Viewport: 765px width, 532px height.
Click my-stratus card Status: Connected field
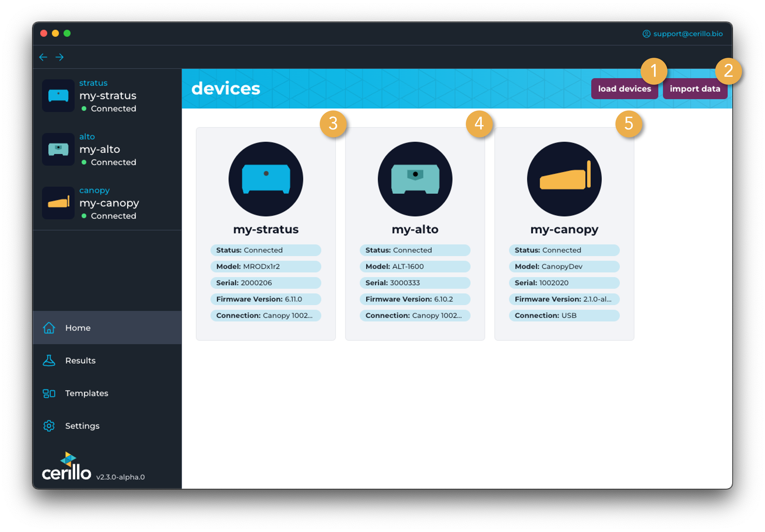point(266,250)
